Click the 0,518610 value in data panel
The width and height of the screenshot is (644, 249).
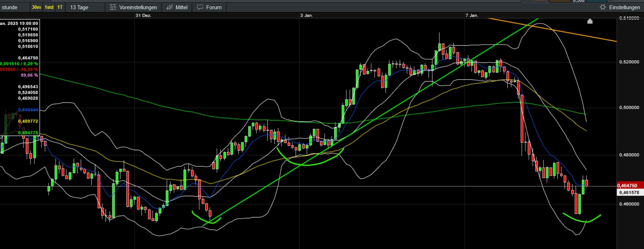(28, 46)
